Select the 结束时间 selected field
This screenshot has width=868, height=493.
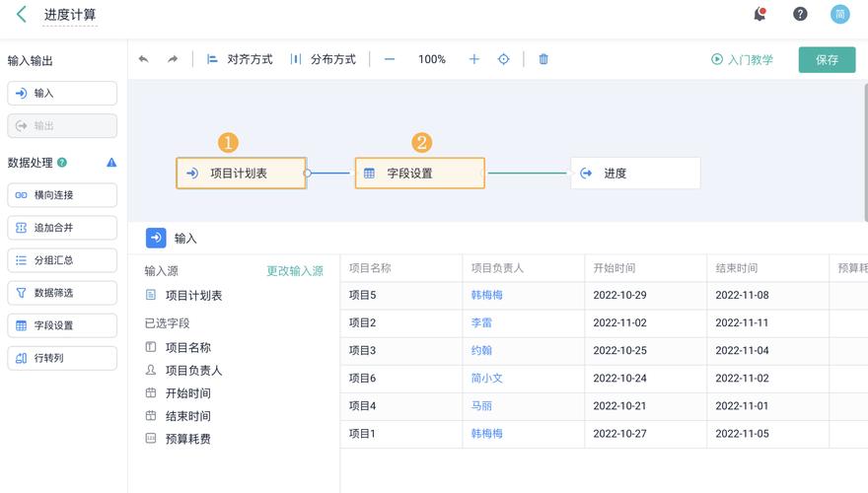pos(179,416)
